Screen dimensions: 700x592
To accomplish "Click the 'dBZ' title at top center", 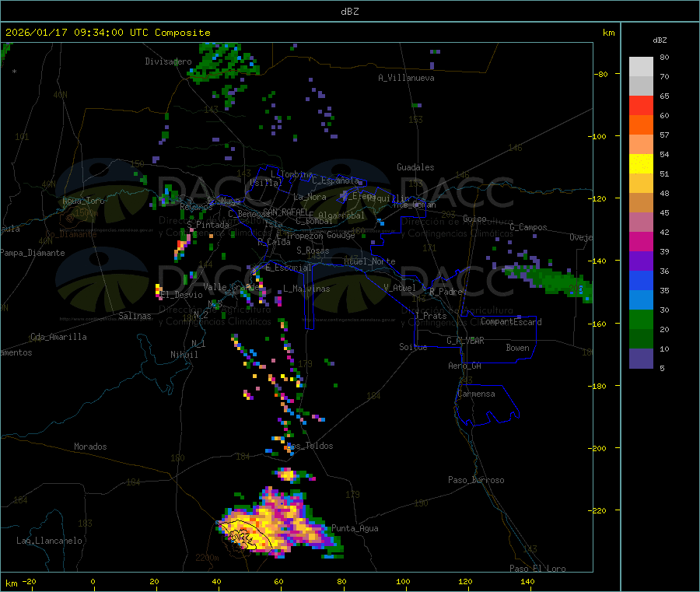I will pos(349,12).
